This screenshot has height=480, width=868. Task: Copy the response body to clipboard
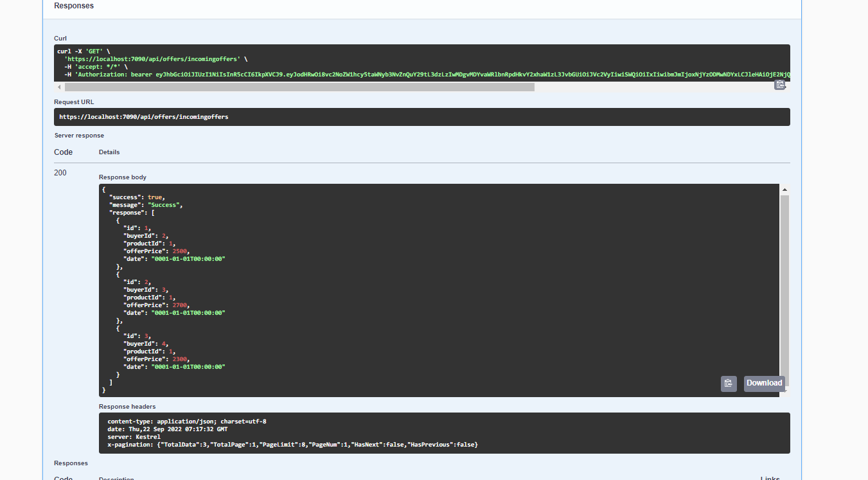click(x=729, y=383)
